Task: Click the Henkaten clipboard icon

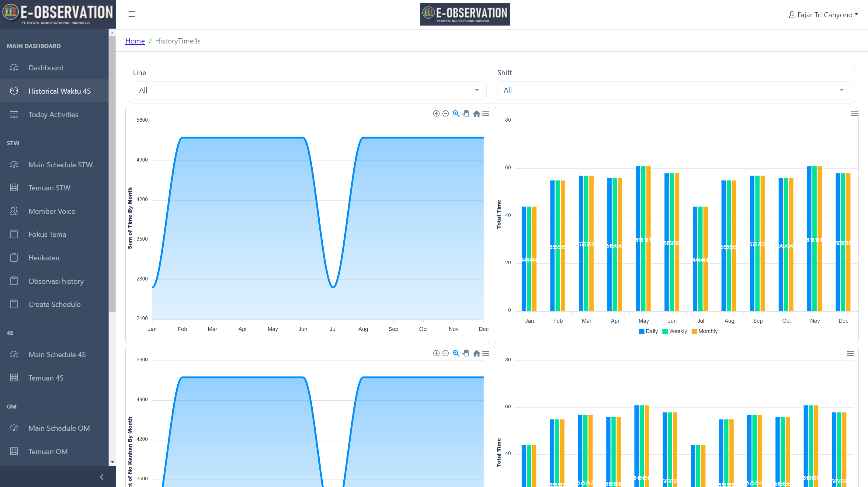Action: pos(14,258)
